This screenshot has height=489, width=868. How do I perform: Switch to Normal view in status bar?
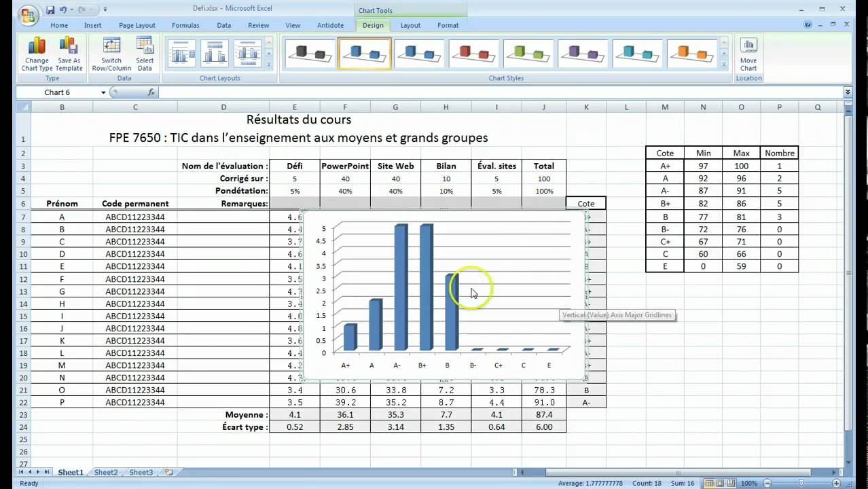point(709,483)
